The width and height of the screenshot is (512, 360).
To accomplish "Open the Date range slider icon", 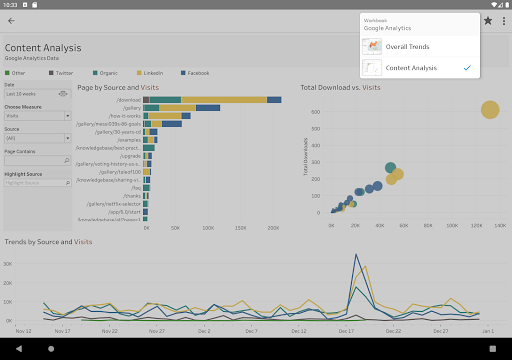I will pos(63,94).
